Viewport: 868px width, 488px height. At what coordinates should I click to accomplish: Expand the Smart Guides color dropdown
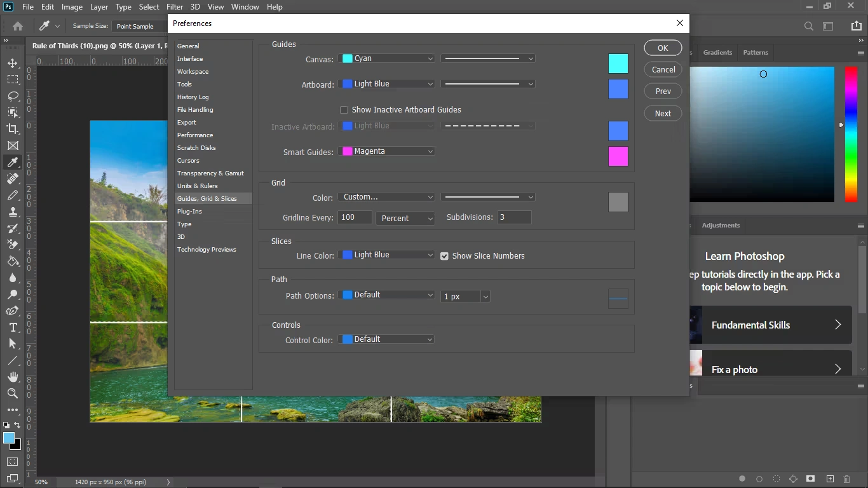(x=386, y=151)
